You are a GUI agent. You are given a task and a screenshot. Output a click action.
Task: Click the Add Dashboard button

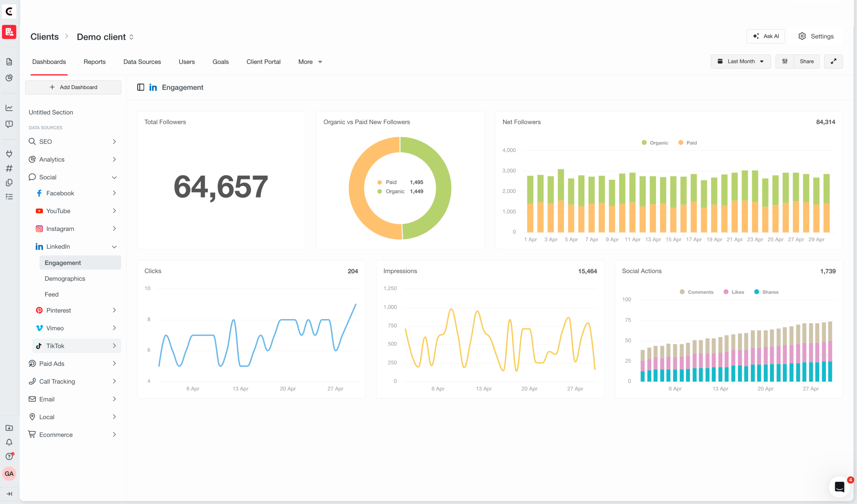coord(73,87)
